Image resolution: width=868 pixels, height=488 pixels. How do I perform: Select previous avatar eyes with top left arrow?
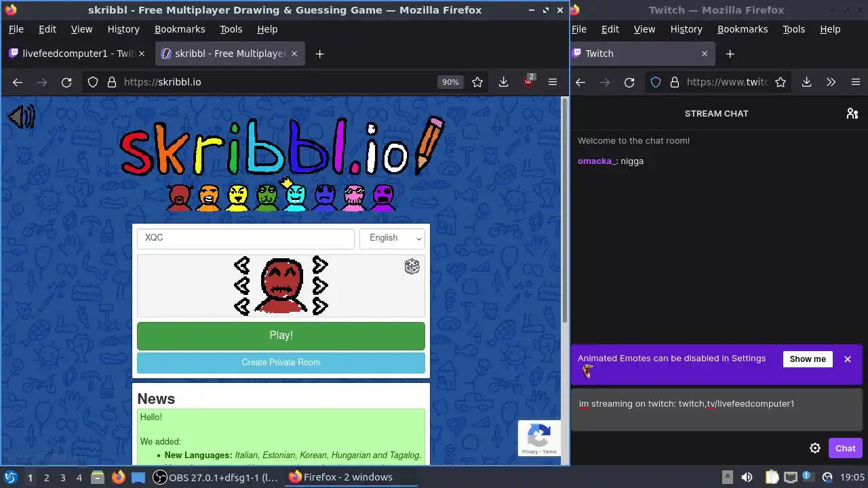(x=241, y=264)
